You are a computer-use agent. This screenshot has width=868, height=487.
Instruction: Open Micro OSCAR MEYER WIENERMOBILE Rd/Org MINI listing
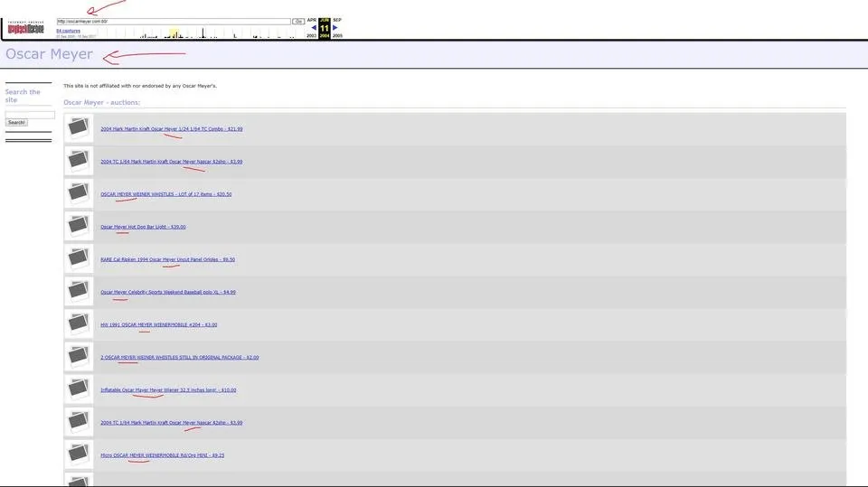tap(162, 455)
